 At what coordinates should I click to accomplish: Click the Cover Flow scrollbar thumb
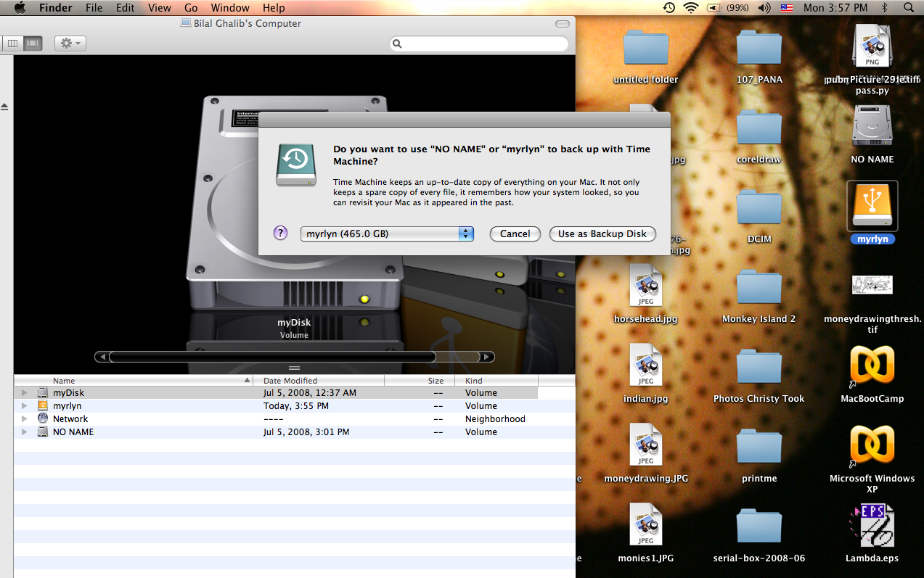coord(272,357)
